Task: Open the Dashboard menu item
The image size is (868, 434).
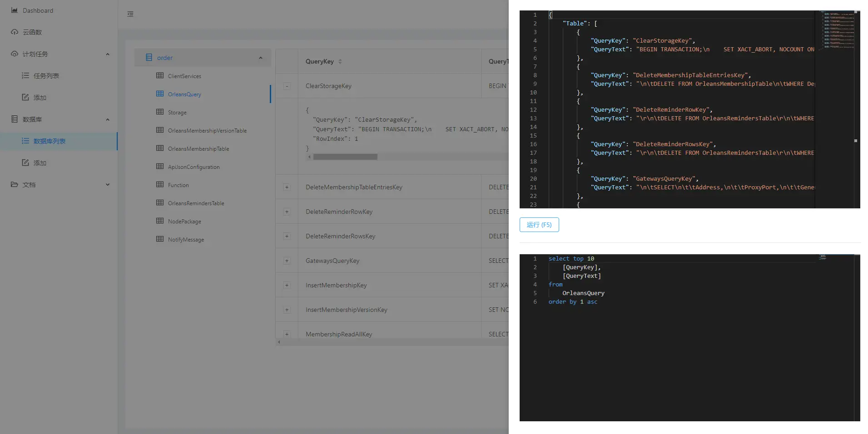Action: click(59, 10)
